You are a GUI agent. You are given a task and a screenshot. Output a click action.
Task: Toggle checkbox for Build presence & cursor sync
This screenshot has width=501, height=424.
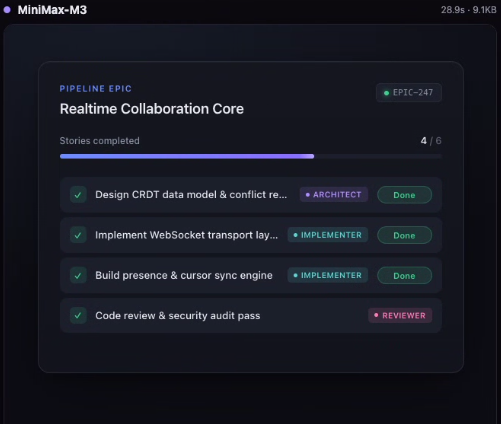(78, 275)
